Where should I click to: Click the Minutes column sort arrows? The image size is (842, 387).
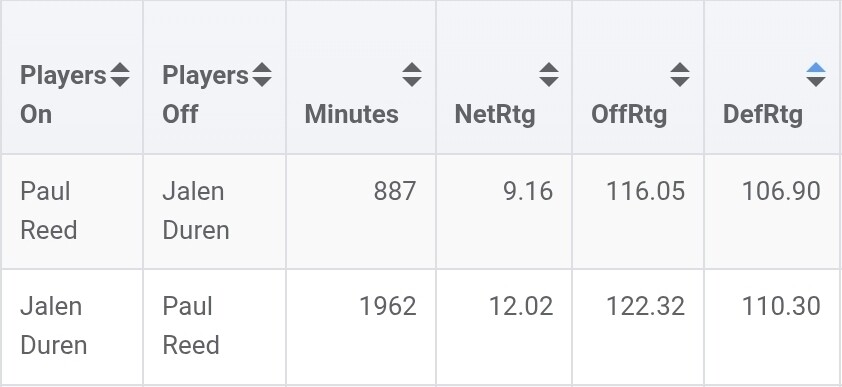pos(412,75)
